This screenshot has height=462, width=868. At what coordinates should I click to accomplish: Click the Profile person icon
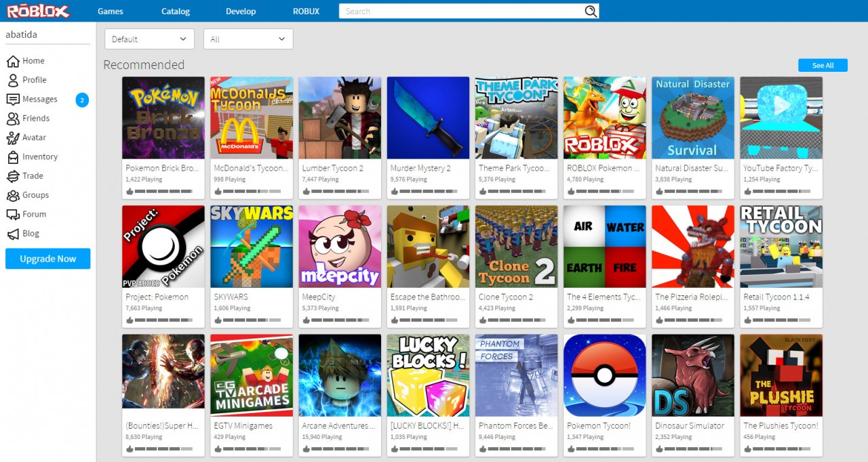pos(13,80)
